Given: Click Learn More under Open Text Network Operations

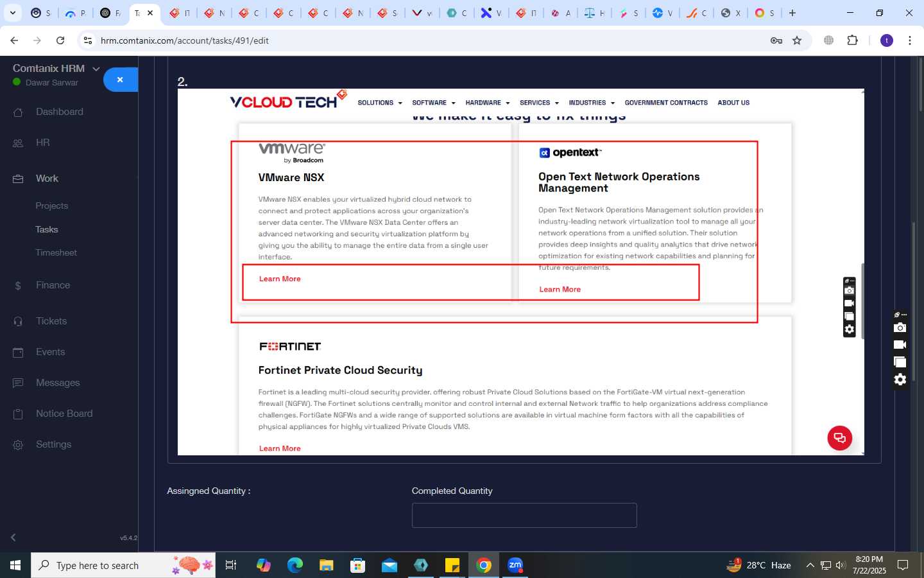Looking at the screenshot, I should pyautogui.click(x=560, y=290).
